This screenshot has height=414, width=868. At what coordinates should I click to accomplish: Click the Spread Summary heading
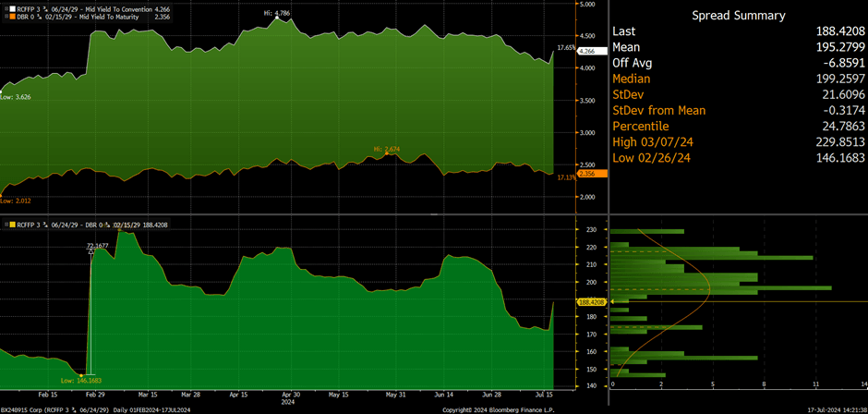click(739, 16)
